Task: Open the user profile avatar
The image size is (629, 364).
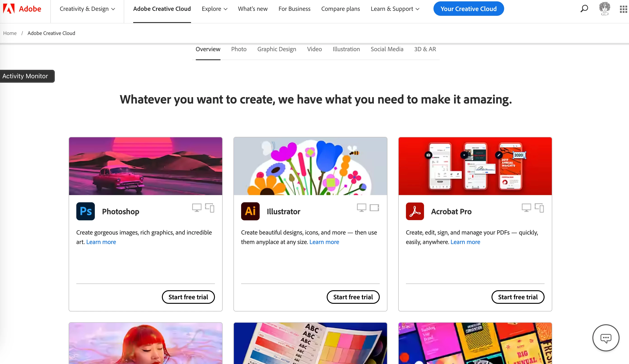Action: [604, 9]
